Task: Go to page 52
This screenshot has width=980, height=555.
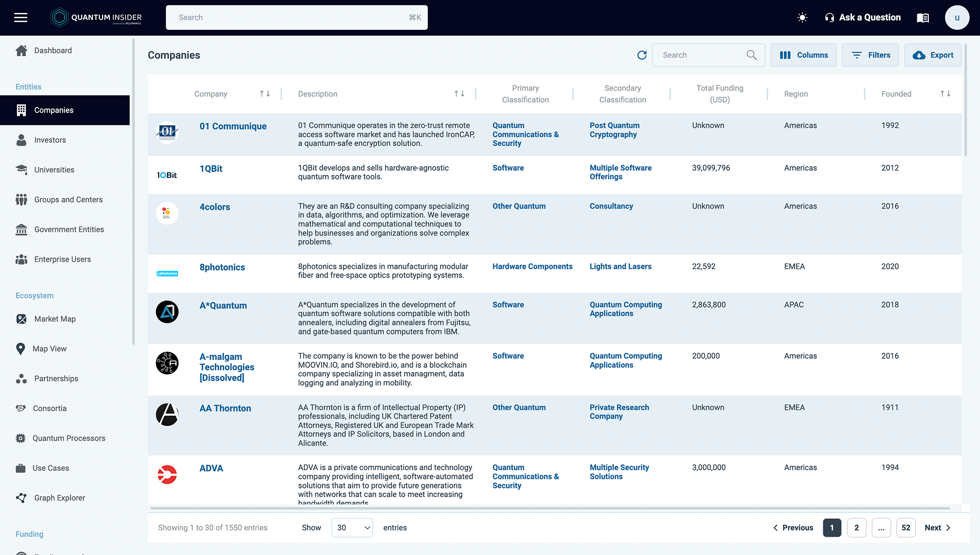Action: pos(906,528)
